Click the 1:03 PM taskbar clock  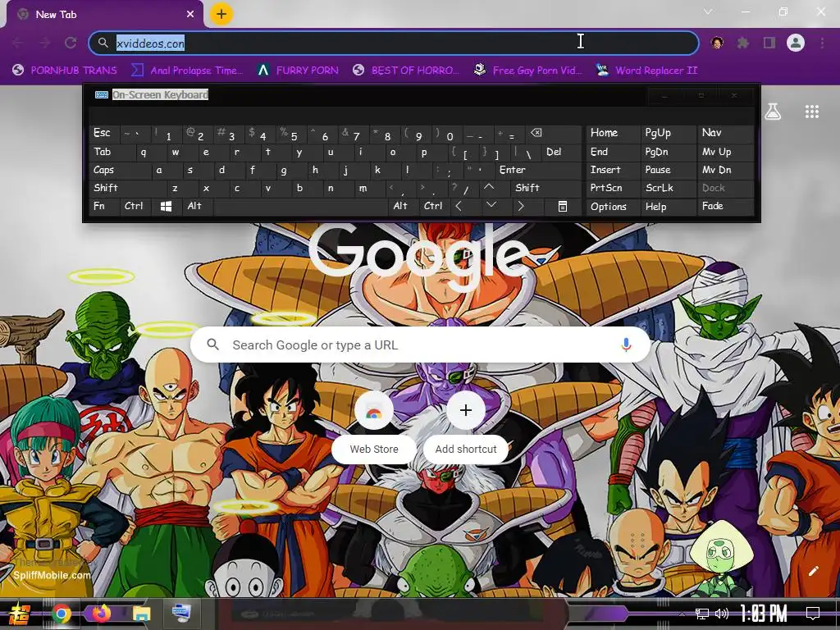[764, 614]
